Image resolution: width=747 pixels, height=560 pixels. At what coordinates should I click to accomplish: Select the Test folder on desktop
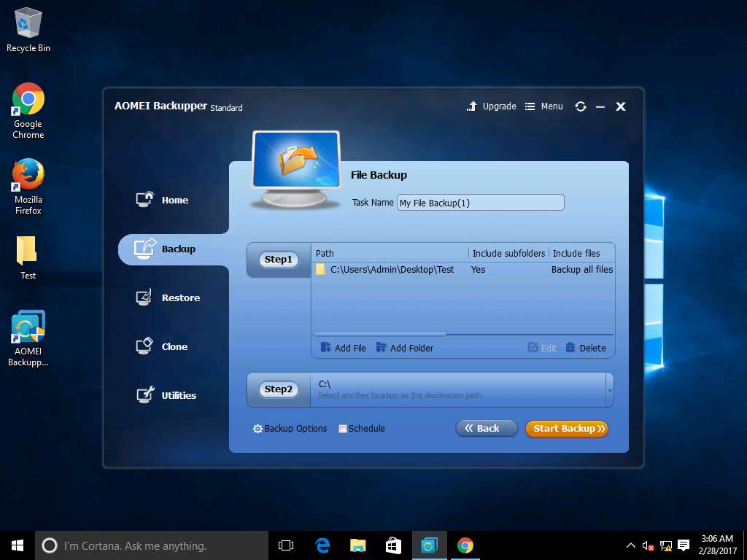tap(28, 257)
